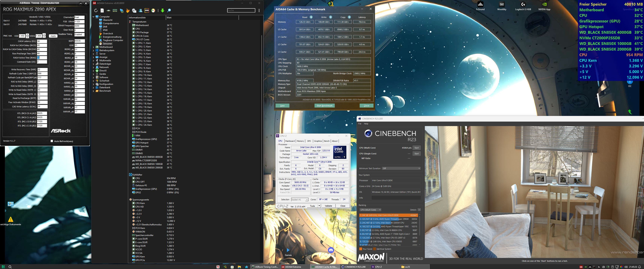Image resolution: width=644 pixels, height=269 pixels.
Task: Click the Suche search field
Action: [241, 10]
